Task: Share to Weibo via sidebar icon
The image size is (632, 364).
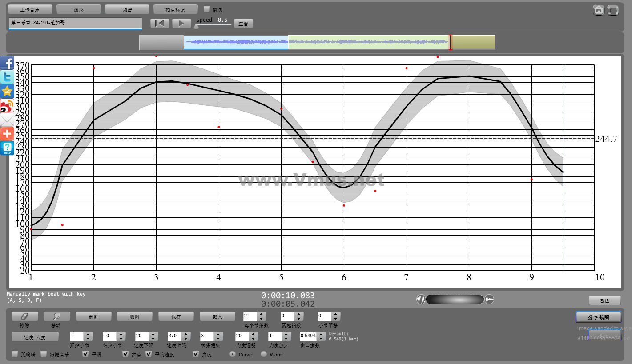Action: click(7, 105)
